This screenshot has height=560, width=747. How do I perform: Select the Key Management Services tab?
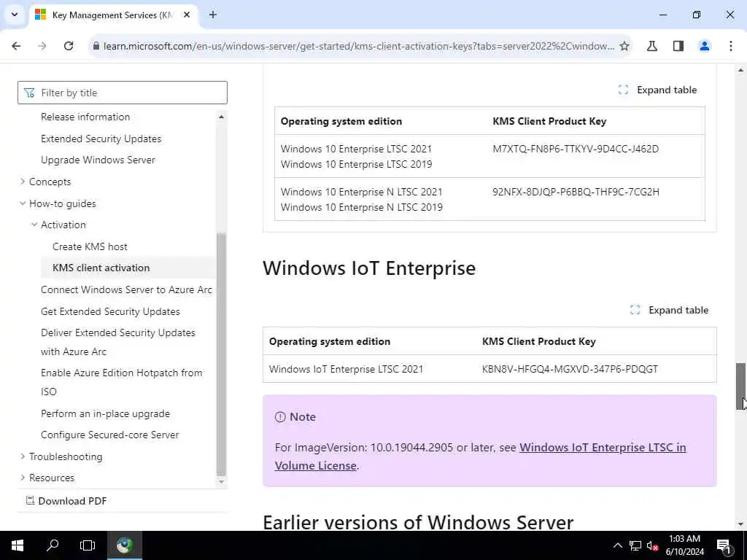tap(113, 15)
